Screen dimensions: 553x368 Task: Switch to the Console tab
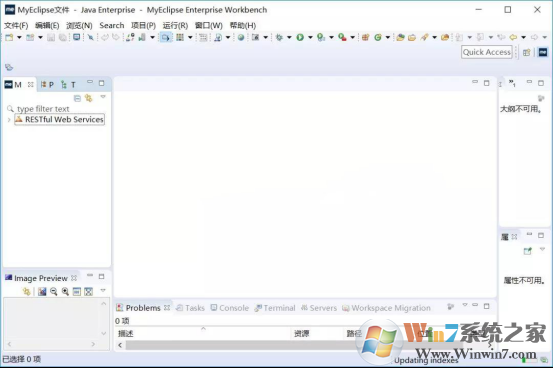click(230, 308)
